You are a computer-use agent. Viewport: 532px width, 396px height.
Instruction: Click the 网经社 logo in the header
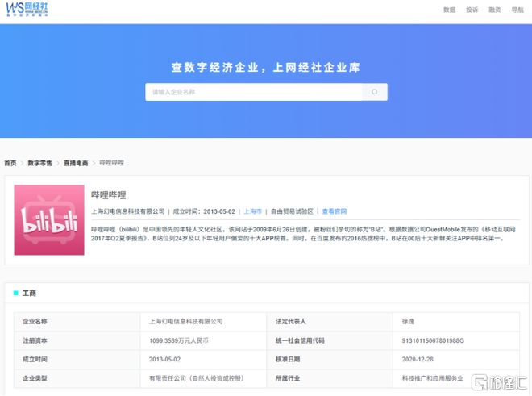coord(27,9)
